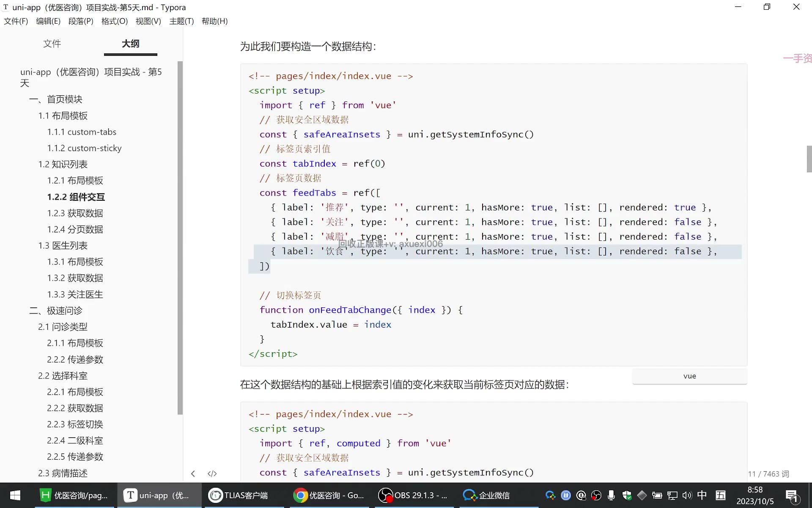Go to outline heading 二、极速问诊

(56, 310)
